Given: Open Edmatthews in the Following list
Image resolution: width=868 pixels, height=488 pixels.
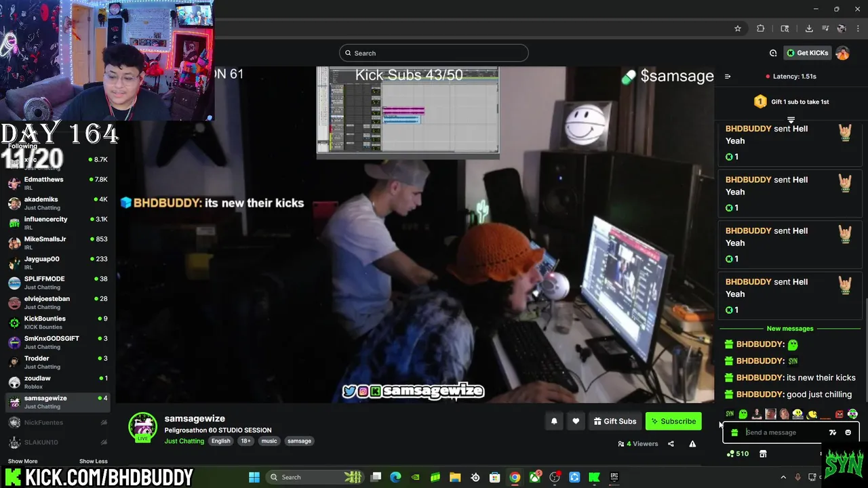Looking at the screenshot, I should pyautogui.click(x=58, y=183).
